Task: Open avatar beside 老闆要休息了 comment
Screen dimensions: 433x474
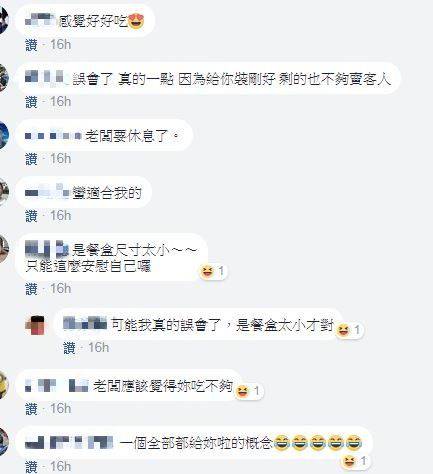Action: tap(3, 135)
